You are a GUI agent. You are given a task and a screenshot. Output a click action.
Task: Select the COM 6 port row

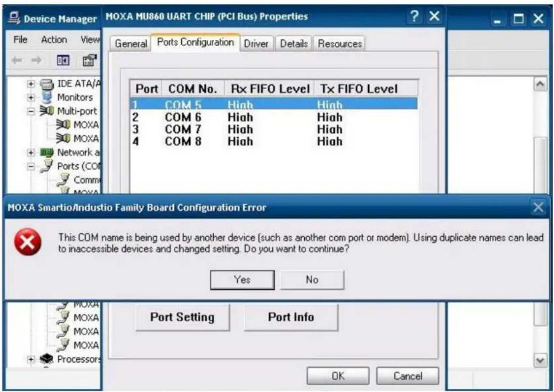point(274,117)
